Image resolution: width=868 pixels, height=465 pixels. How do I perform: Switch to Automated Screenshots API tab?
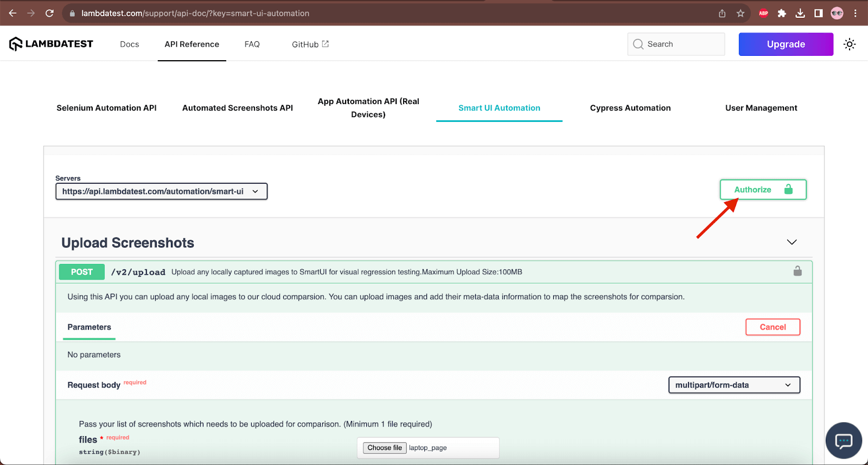(x=238, y=108)
